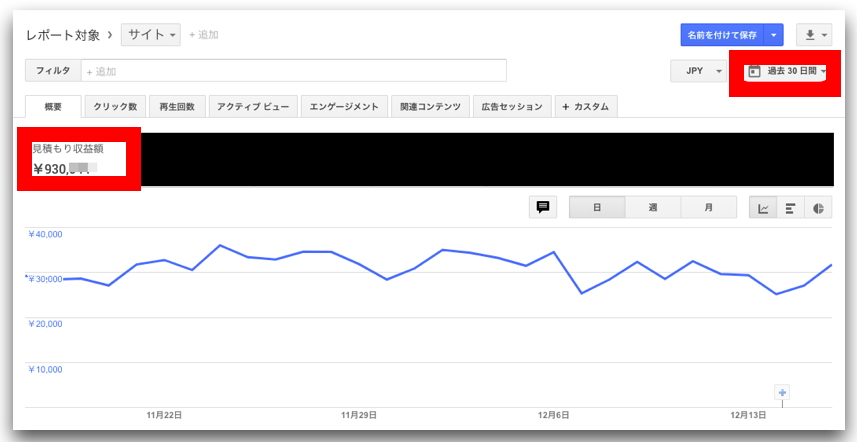Select the 週 (weekly) granularity toggle
857x442 pixels.
click(x=652, y=208)
